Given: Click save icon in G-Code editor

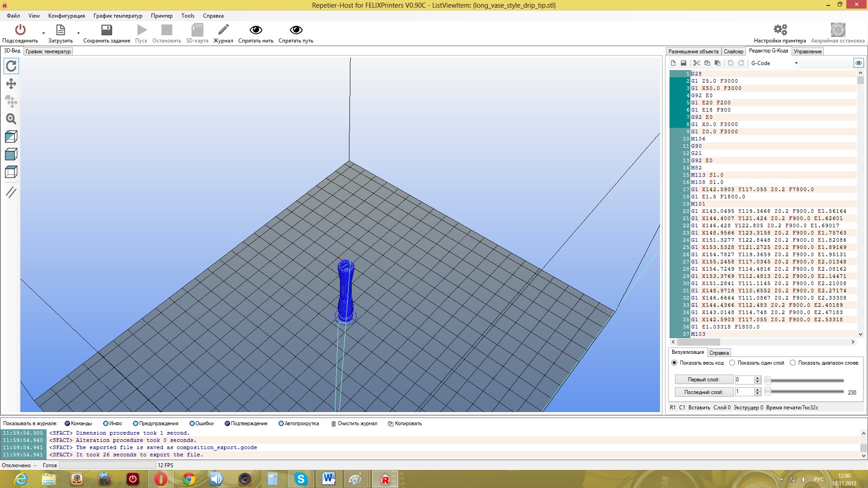Looking at the screenshot, I should (684, 63).
